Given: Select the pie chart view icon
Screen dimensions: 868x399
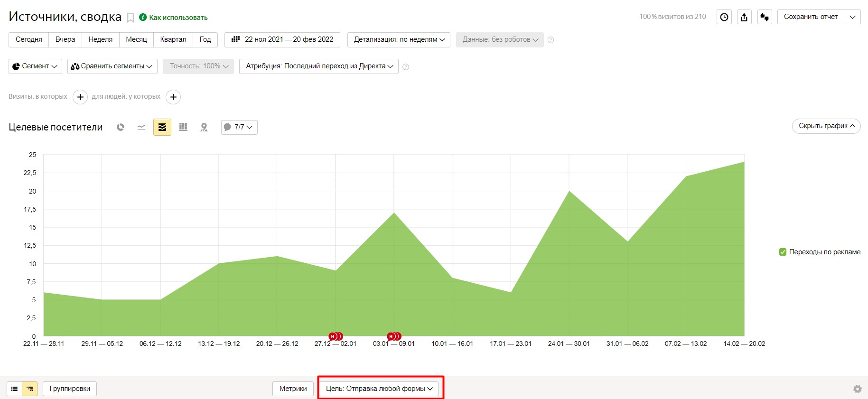Looking at the screenshot, I should [121, 127].
